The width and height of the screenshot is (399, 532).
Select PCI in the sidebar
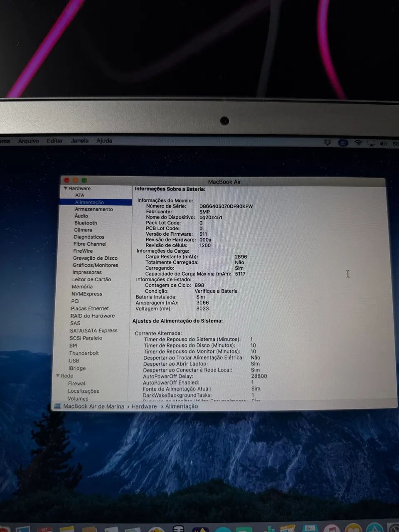[75, 301]
